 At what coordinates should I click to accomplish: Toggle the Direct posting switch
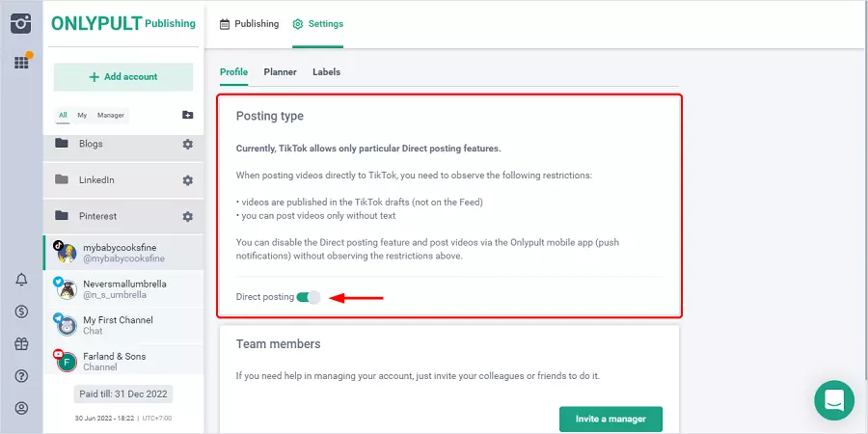(309, 297)
